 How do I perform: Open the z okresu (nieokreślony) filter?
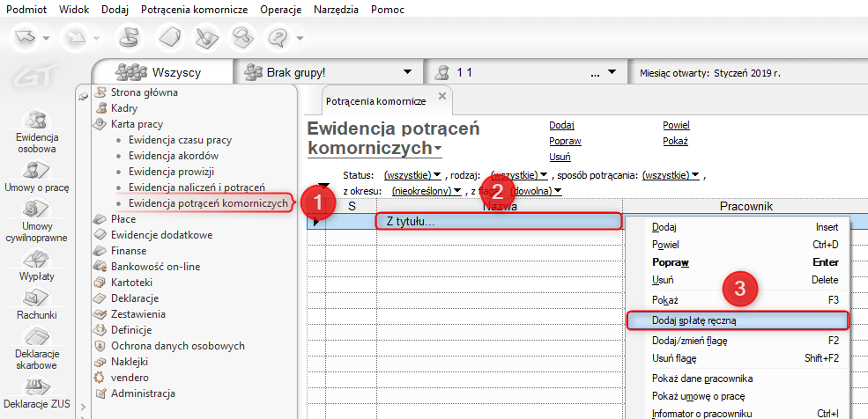coord(427,191)
